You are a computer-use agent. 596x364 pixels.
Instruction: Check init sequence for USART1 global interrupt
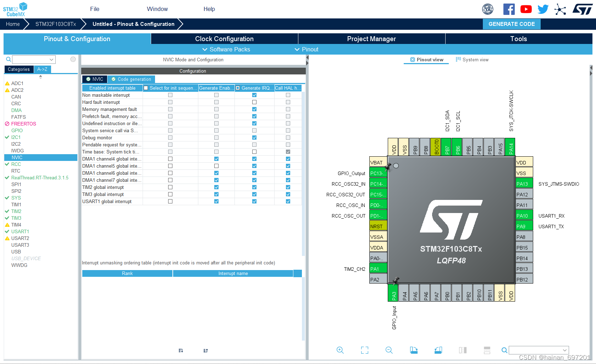click(x=170, y=201)
